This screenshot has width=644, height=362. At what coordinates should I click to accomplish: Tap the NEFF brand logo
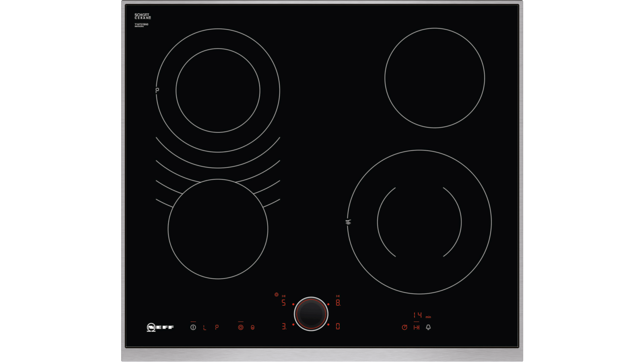pos(160,327)
